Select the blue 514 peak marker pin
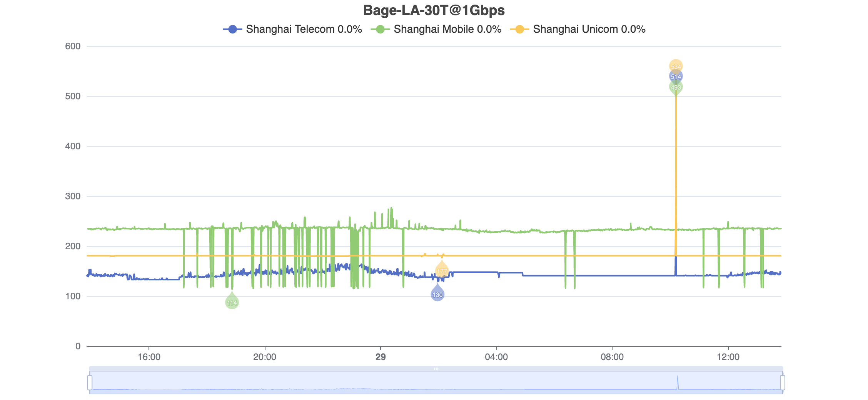This screenshot has width=868, height=400. 676,77
